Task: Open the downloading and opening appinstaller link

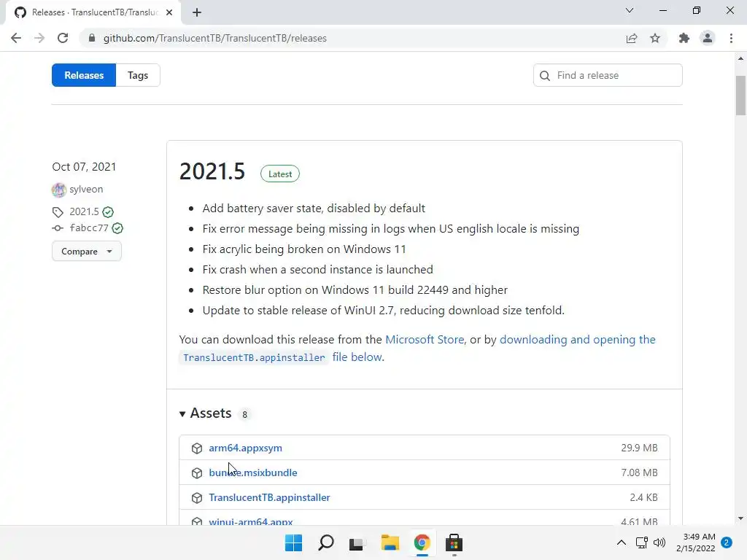Action: pyautogui.click(x=578, y=340)
